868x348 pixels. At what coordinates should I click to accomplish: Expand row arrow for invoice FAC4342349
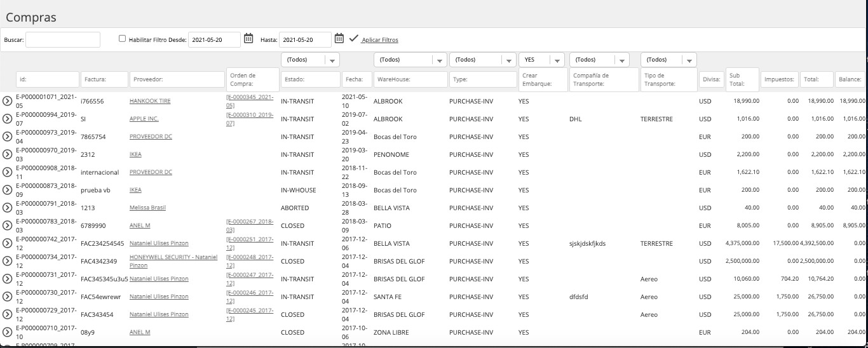click(x=7, y=261)
